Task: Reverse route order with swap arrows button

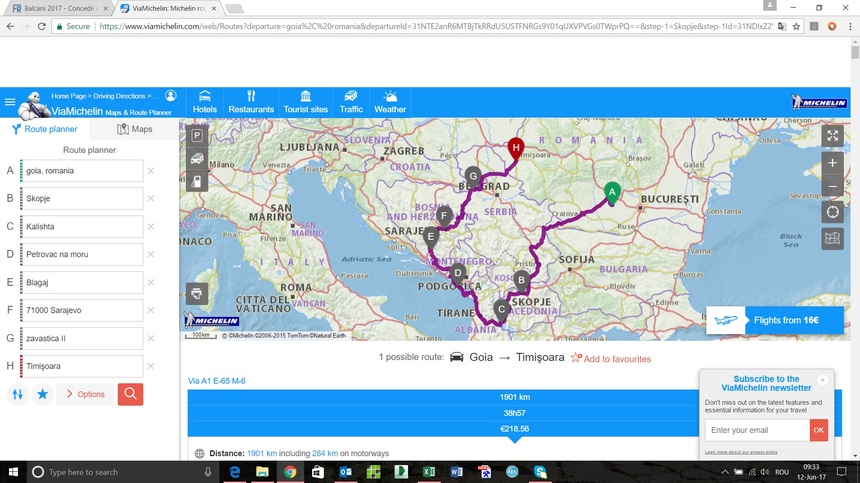Action: (x=17, y=394)
